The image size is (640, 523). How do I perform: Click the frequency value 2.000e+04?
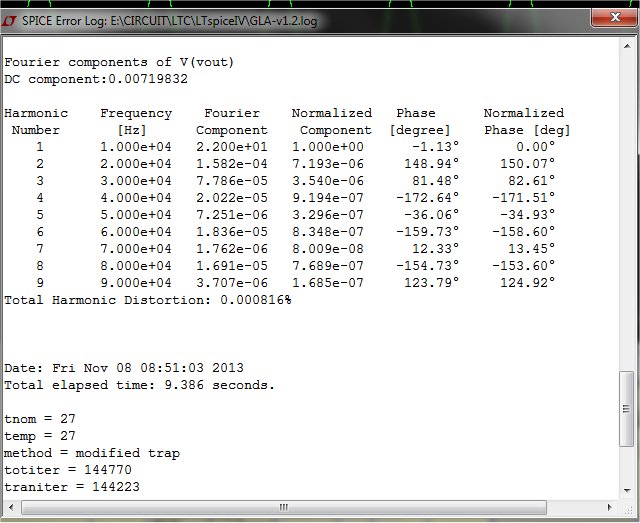pyautogui.click(x=136, y=164)
